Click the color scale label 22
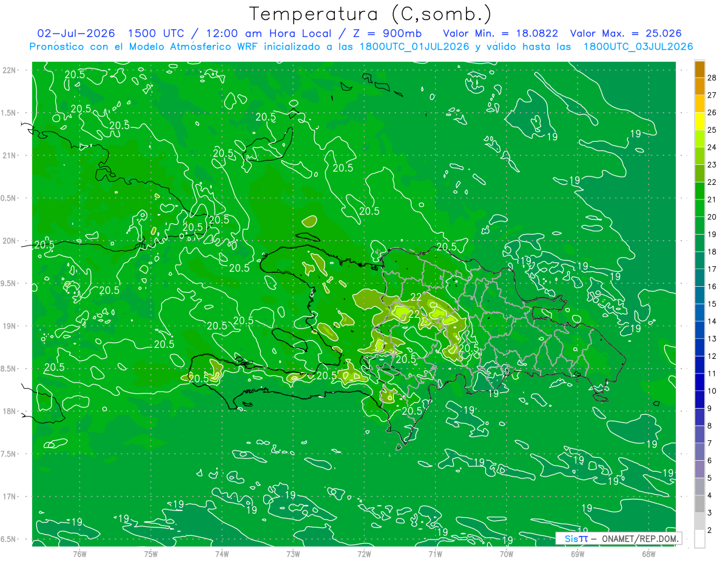Viewport: 728px width, 562px height. click(x=712, y=182)
